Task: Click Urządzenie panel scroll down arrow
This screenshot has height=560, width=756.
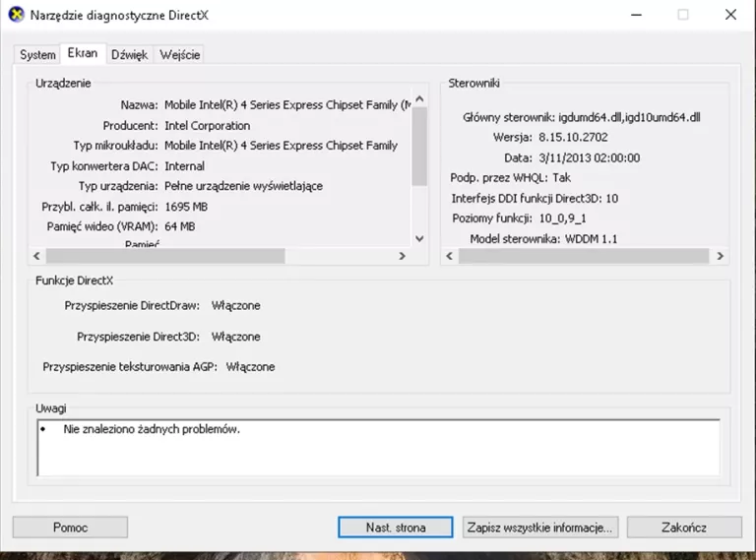Action: click(419, 238)
